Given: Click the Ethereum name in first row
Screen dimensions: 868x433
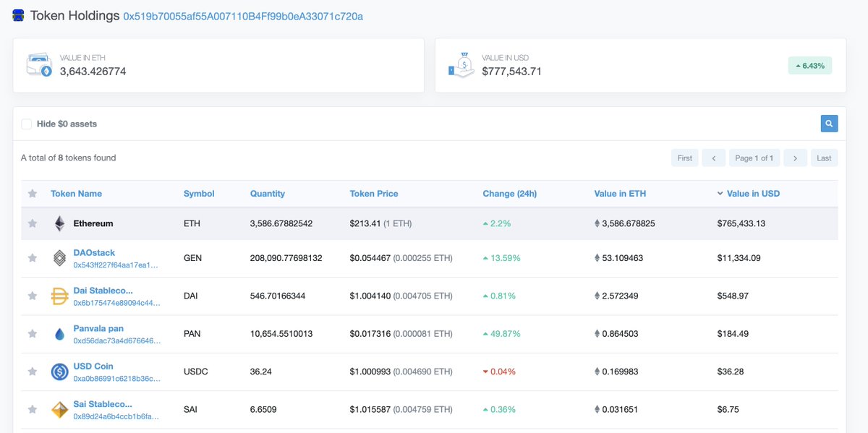Looking at the screenshot, I should tap(93, 223).
